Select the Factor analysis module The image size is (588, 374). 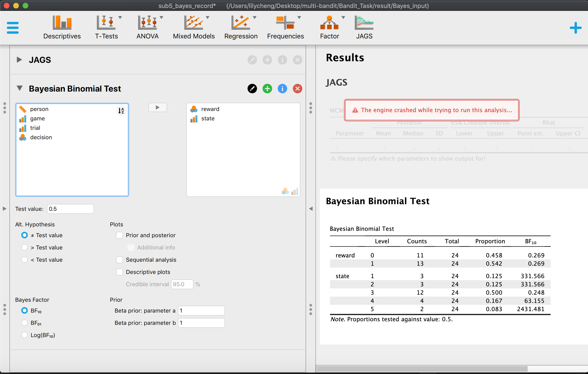[329, 27]
